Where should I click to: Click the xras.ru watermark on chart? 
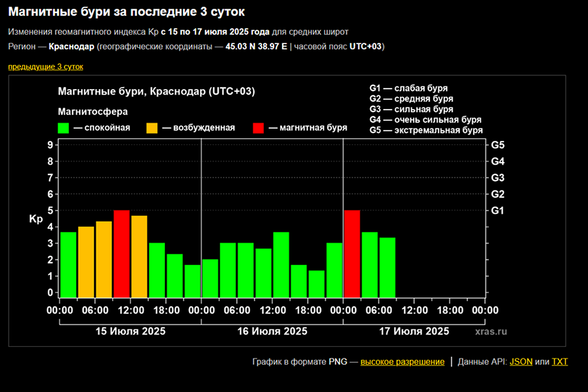point(490,332)
